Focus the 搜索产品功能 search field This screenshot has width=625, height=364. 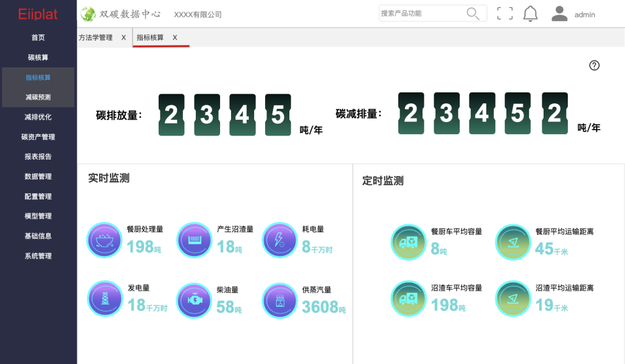tap(421, 13)
